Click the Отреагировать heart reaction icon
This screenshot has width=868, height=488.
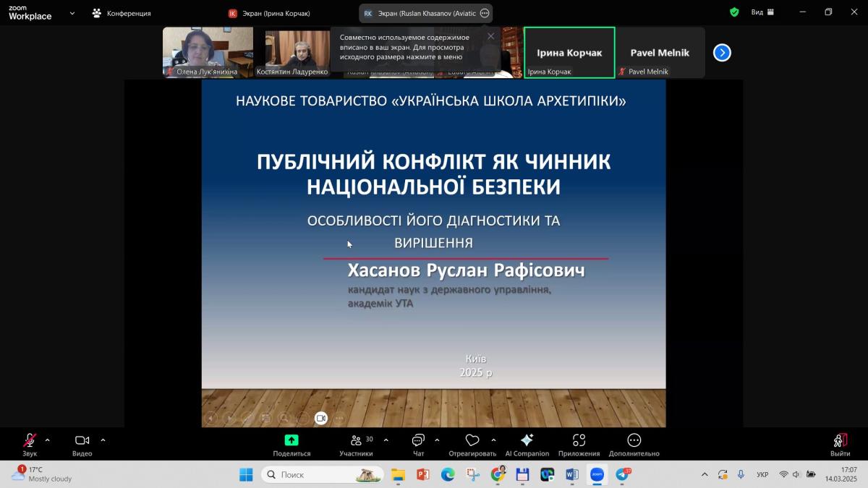(x=472, y=440)
